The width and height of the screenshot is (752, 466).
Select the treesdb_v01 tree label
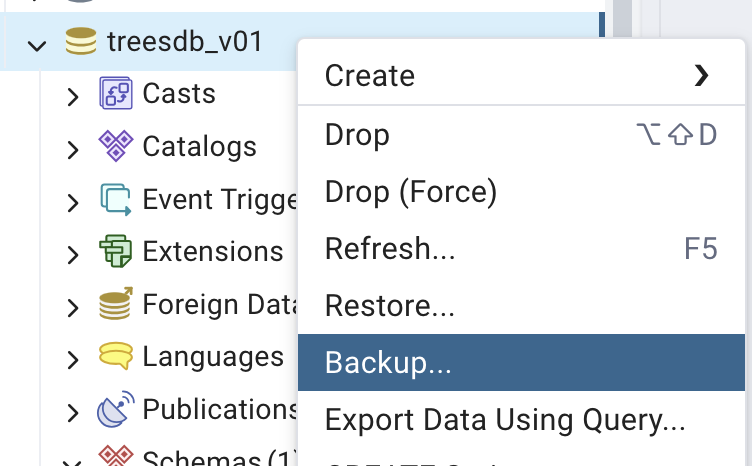pyautogui.click(x=185, y=43)
